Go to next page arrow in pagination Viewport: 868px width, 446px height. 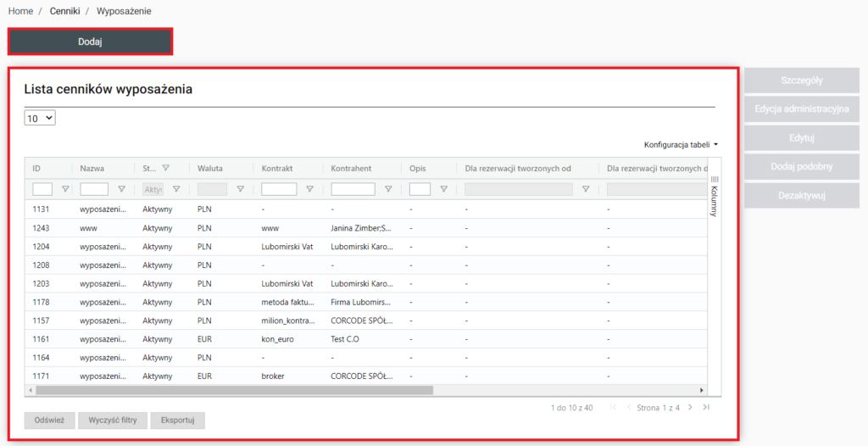click(x=690, y=408)
